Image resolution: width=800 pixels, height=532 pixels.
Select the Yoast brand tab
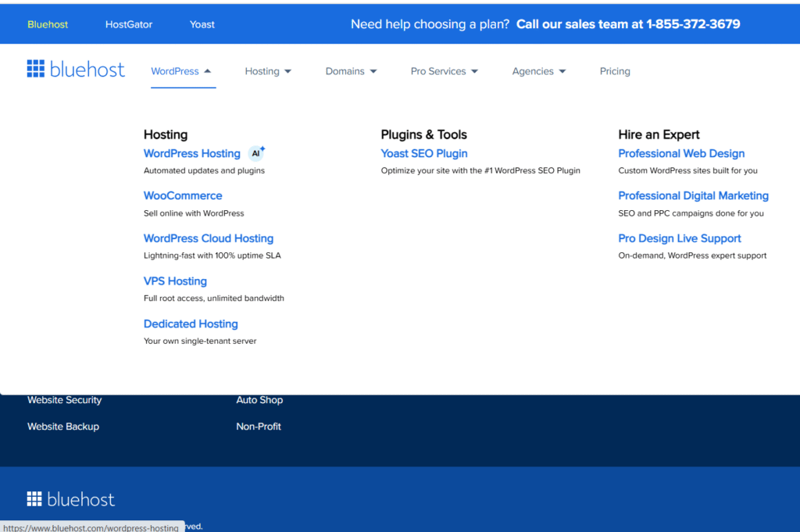[202, 24]
